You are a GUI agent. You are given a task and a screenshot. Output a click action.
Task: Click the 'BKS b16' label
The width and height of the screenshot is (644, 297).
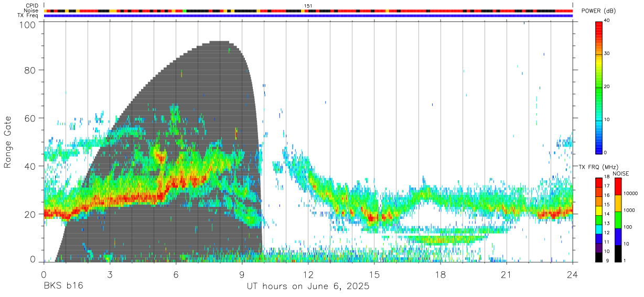tap(63, 286)
